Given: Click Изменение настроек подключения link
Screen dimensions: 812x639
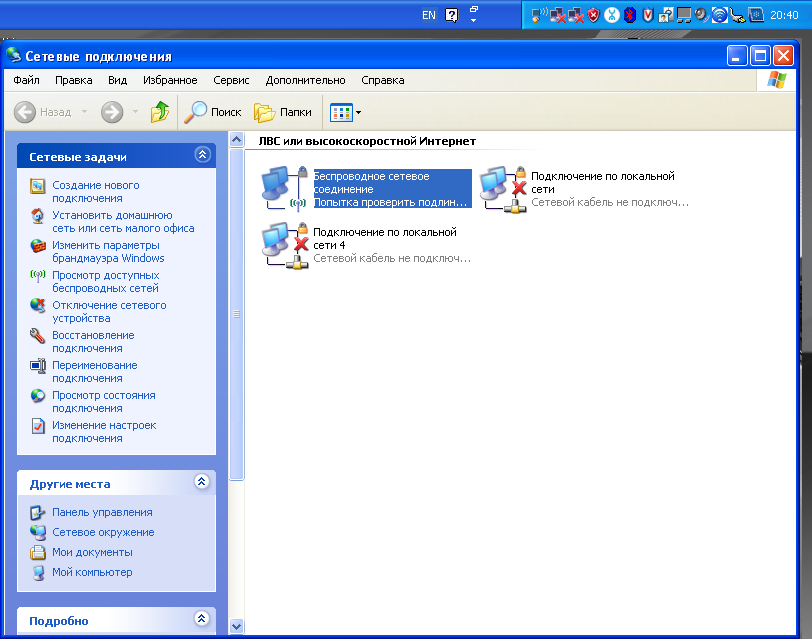Looking at the screenshot, I should click(104, 432).
